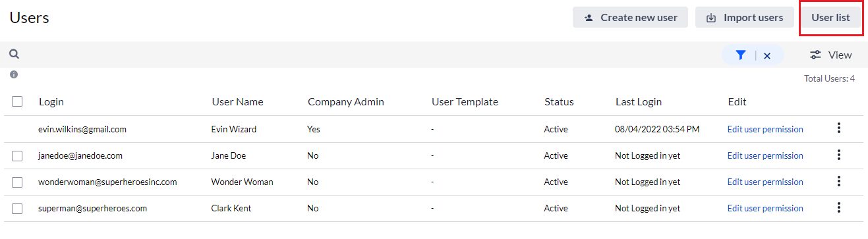Open the blue filter funnel icon
The width and height of the screenshot is (868, 239).
[x=741, y=55]
